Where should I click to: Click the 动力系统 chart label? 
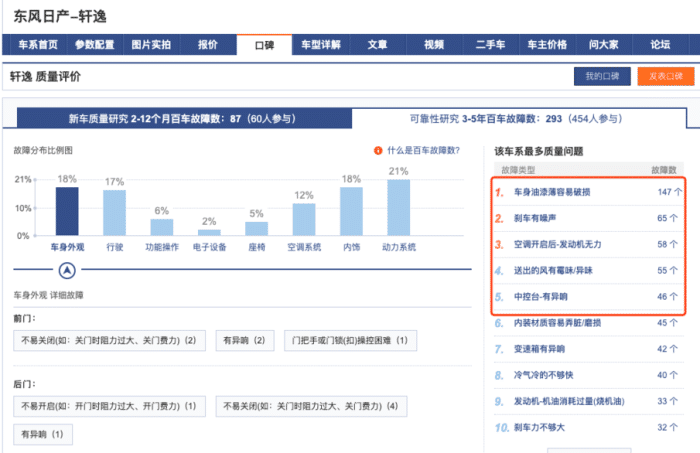pyautogui.click(x=399, y=247)
